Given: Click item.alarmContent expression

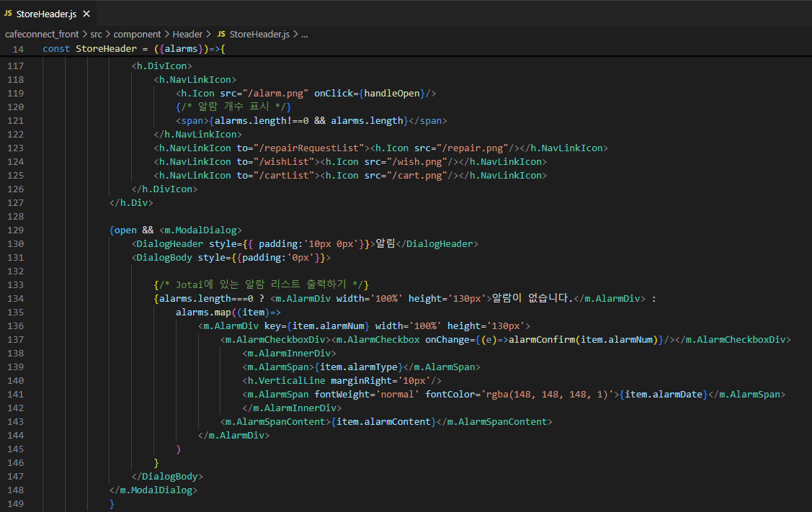Looking at the screenshot, I should [383, 422].
